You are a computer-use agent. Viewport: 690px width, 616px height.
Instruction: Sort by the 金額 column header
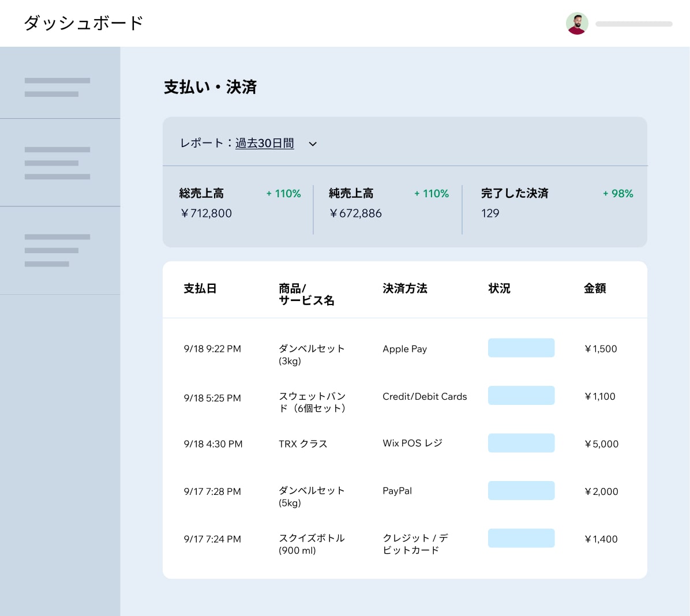point(595,288)
